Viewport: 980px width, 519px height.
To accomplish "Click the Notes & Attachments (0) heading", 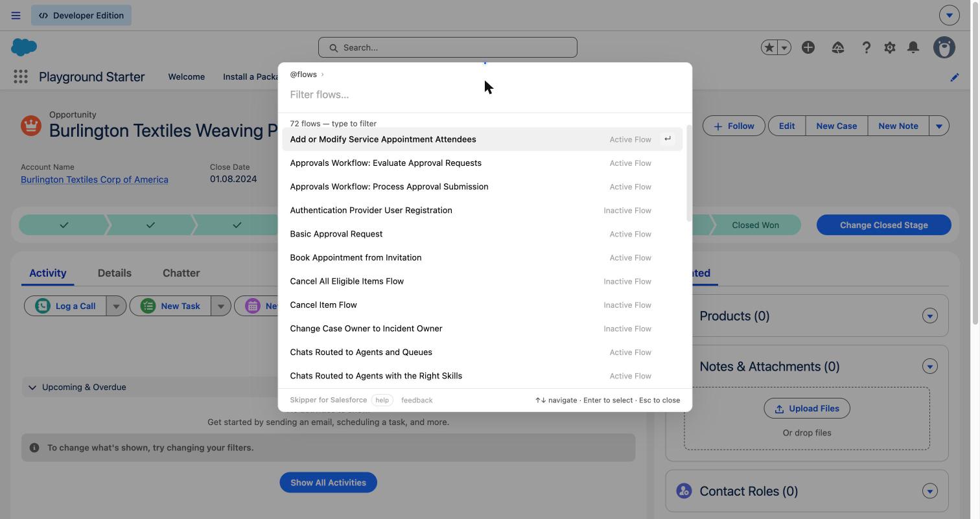I will tap(769, 367).
